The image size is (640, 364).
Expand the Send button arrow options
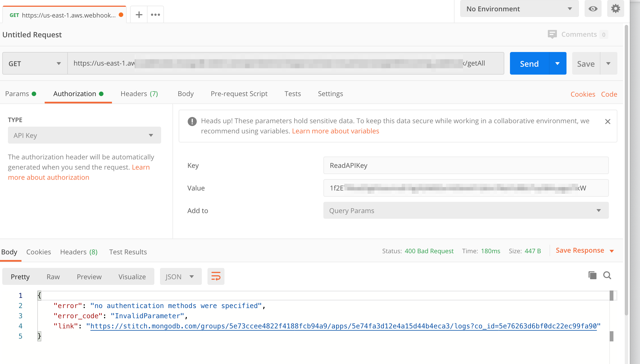[x=557, y=64]
